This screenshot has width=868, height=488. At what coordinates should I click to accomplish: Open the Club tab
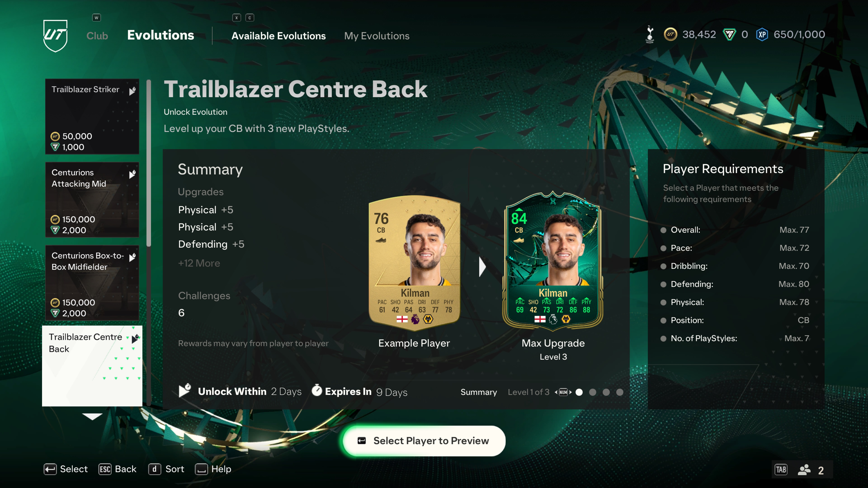point(97,36)
